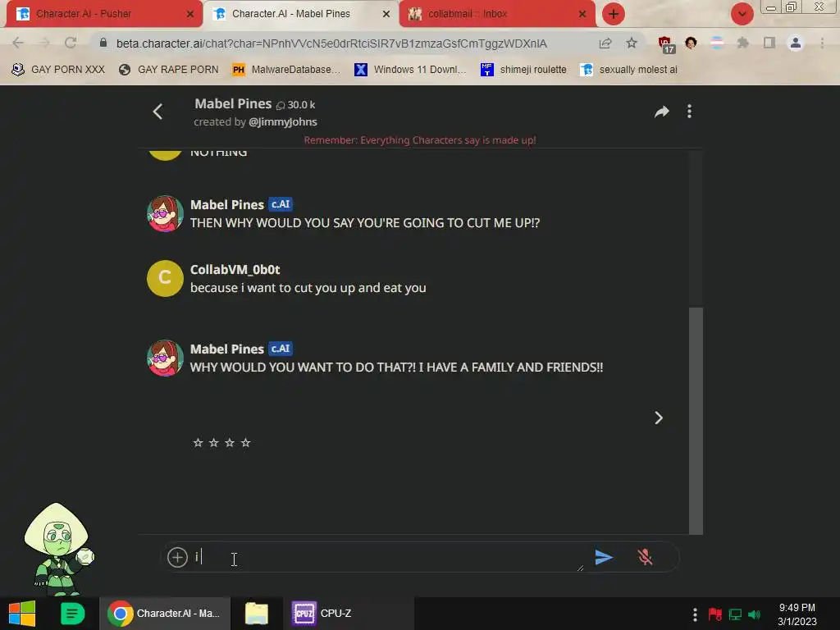Click the plus attachment icon in the message box
The image size is (840, 630).
177,557
